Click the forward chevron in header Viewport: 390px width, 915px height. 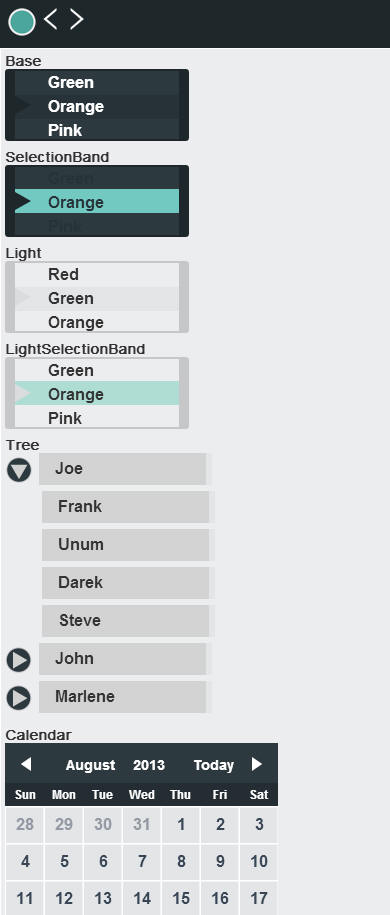tap(76, 19)
